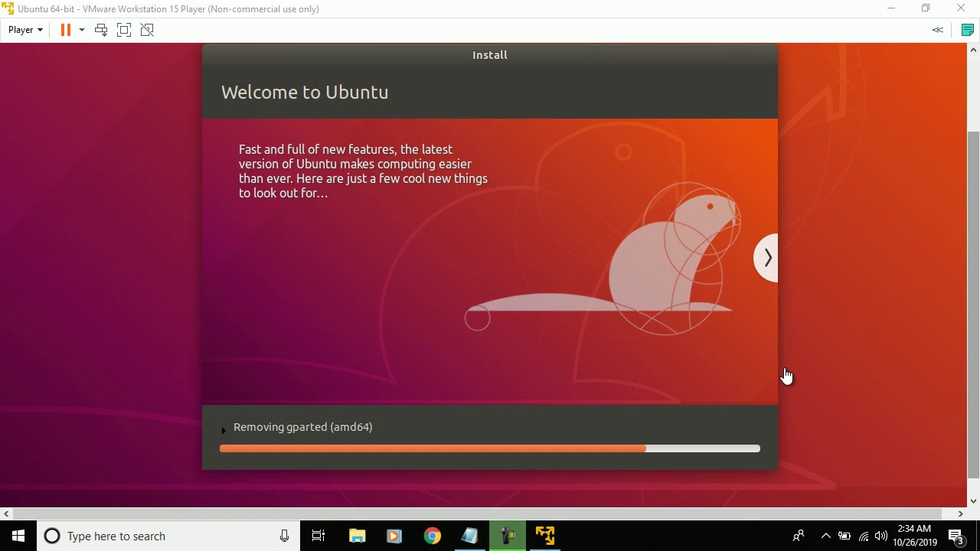Click the Cortana microphone icon
This screenshot has height=551, width=980.
(x=284, y=536)
